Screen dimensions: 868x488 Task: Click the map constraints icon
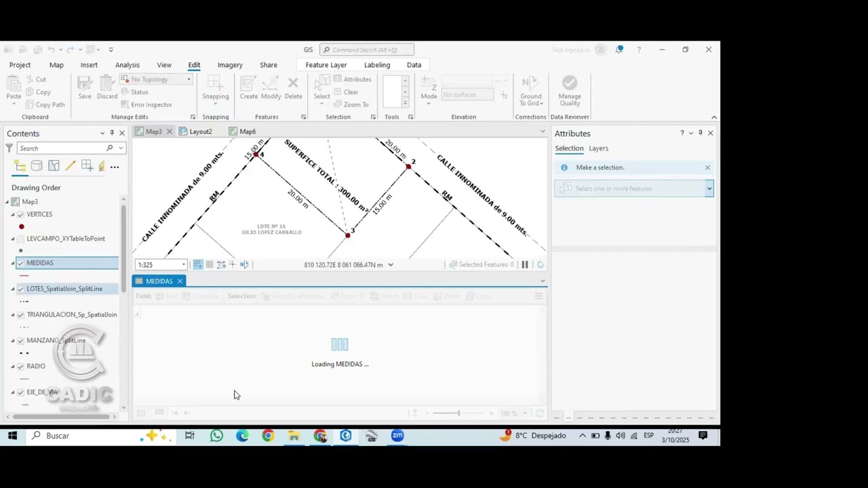[x=221, y=264]
